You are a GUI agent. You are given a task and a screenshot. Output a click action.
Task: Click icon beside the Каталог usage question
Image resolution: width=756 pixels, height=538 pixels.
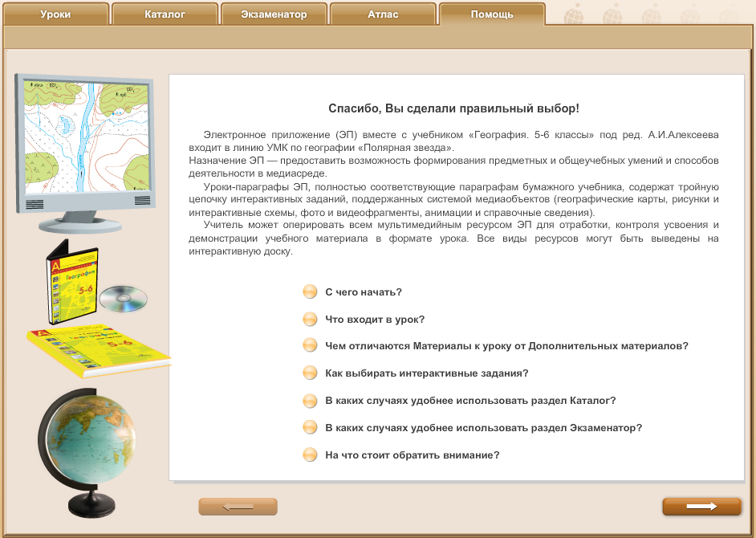[x=310, y=400]
